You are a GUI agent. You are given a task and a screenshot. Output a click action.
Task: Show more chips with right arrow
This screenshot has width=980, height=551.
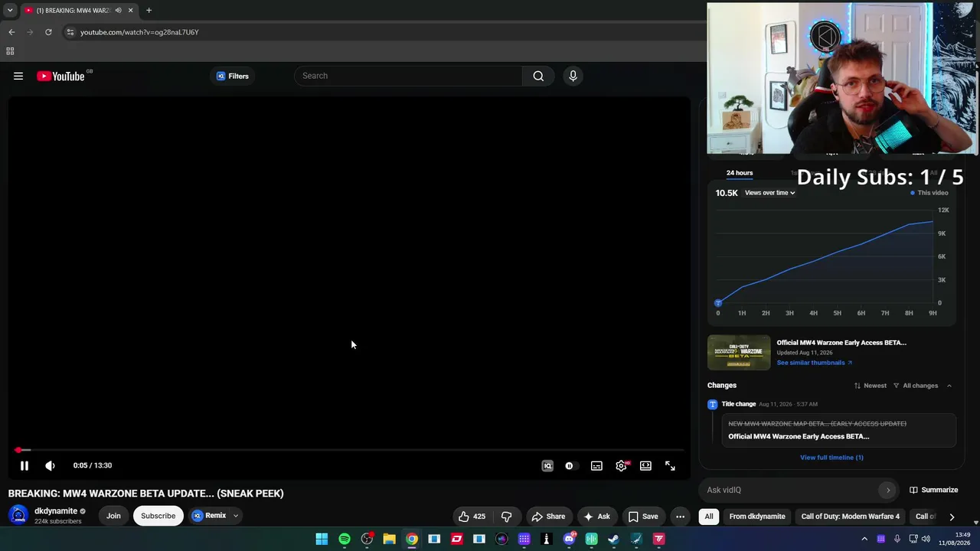952,517
